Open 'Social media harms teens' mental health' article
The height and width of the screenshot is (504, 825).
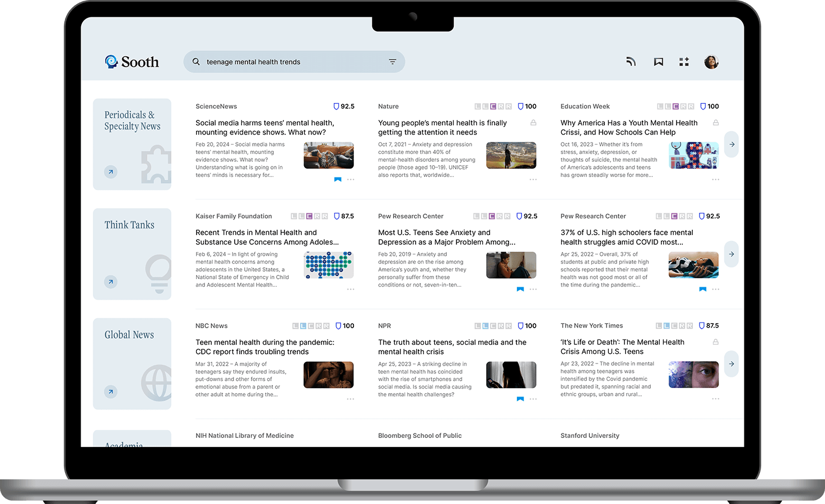[265, 128]
